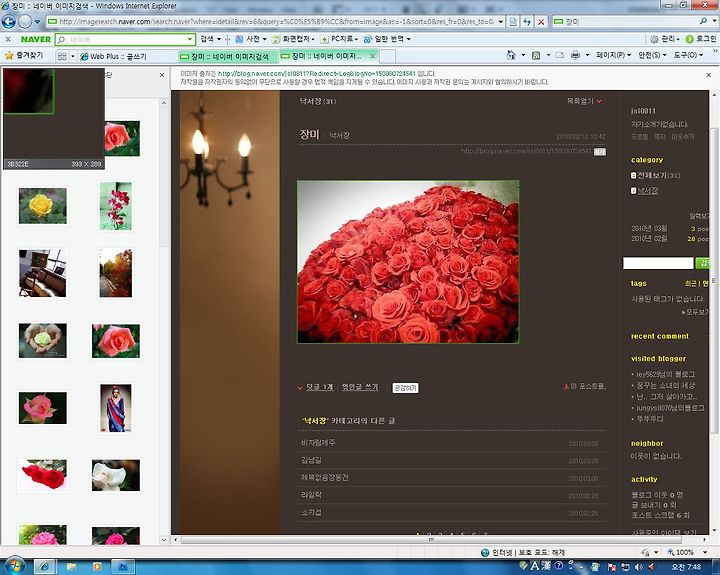Print the page with printer icon

pyautogui.click(x=575, y=56)
